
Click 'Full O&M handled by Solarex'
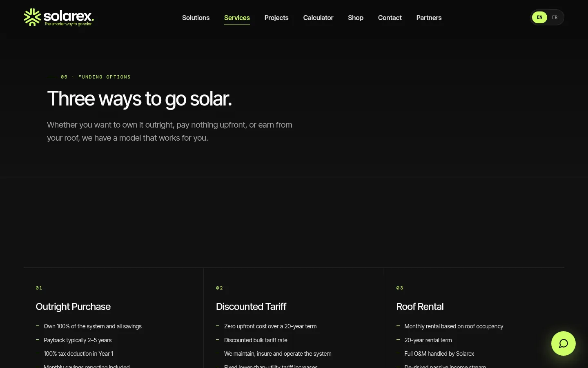439,354
